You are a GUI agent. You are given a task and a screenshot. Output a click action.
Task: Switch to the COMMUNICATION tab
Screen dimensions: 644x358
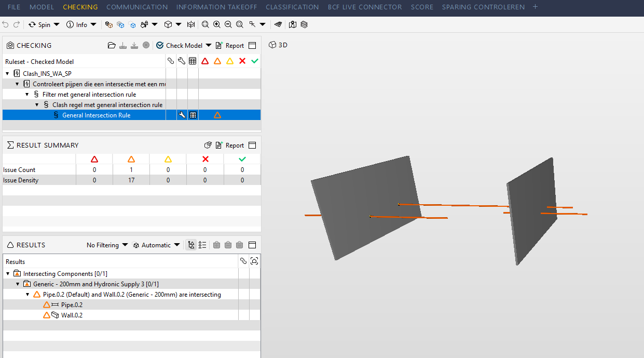[137, 7]
